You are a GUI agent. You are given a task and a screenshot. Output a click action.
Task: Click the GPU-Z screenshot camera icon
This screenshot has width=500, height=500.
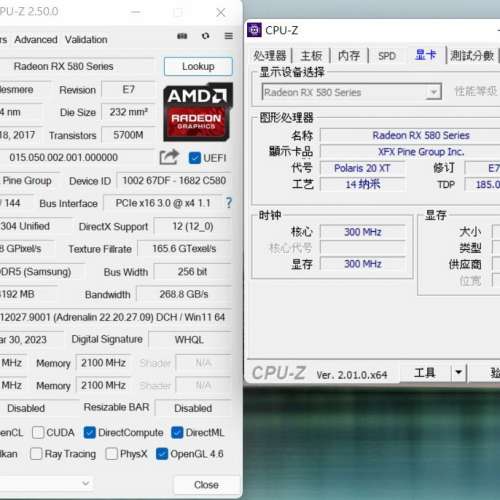[x=182, y=36]
